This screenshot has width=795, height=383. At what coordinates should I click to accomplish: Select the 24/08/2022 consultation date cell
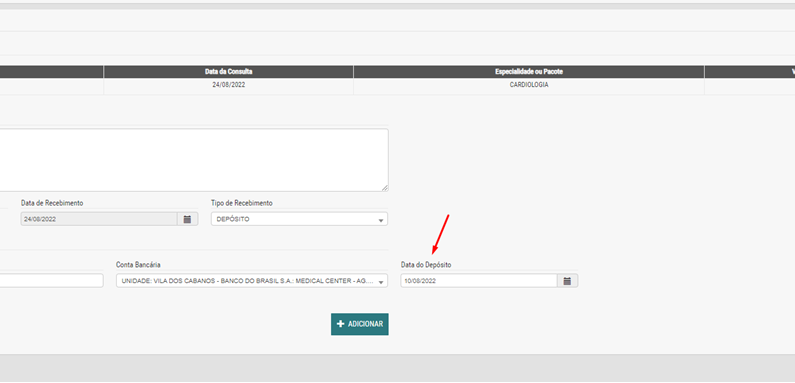[x=229, y=85]
